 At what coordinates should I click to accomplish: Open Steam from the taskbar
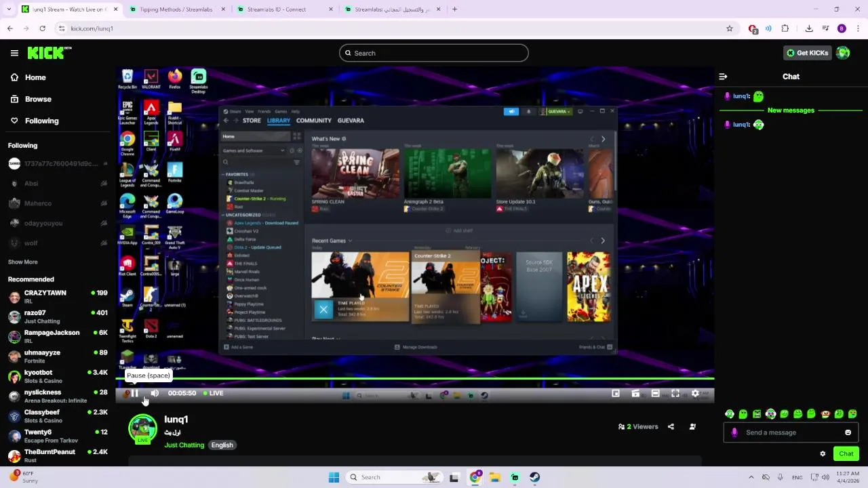[535, 477]
